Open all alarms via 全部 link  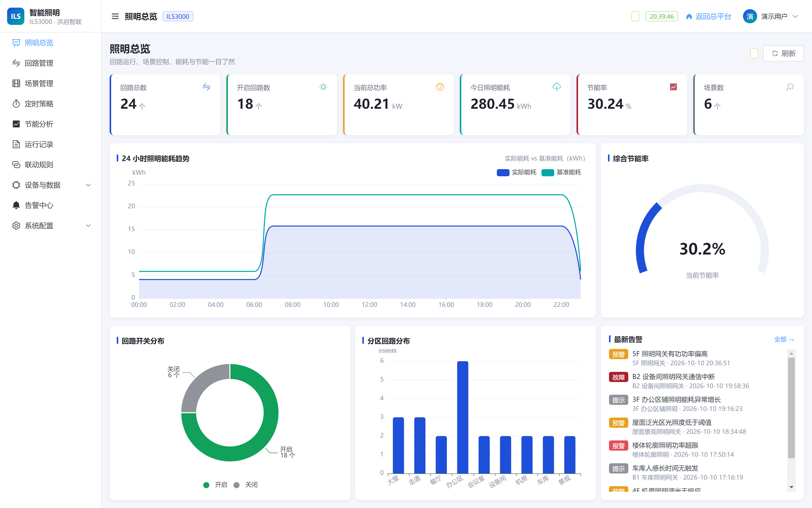pyautogui.click(x=784, y=339)
